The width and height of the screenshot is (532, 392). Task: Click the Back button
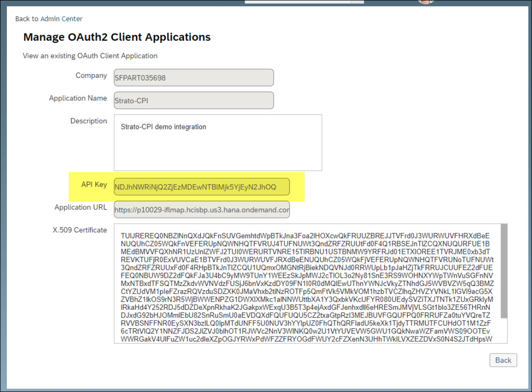503,360
